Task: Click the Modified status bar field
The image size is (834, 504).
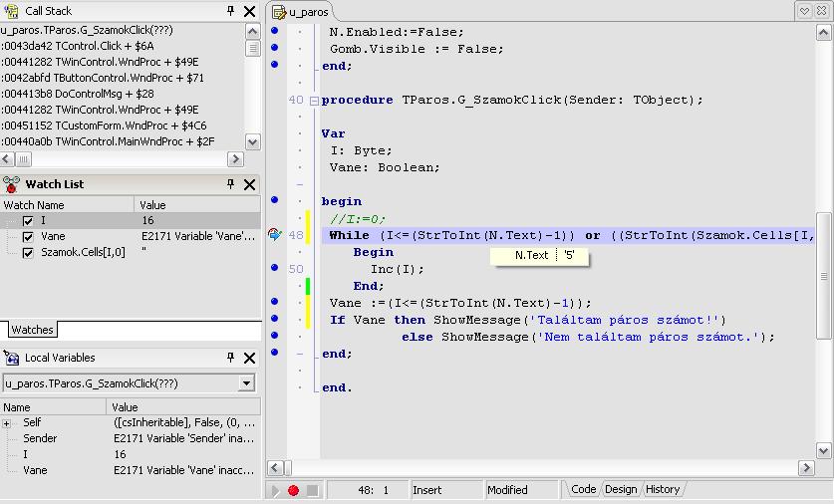Action: coord(522,490)
